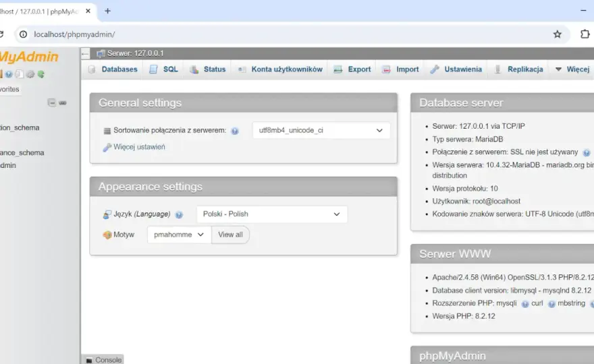This screenshot has height=364, width=594.
Task: Click the SQL tab icon
Action: point(153,69)
